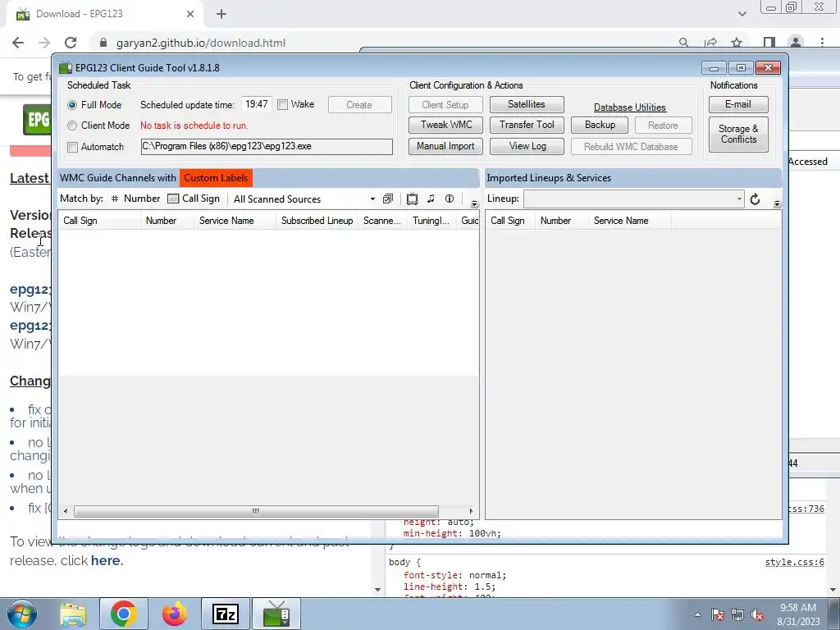Open Imported Lineups toolbar overflow arrow

tap(778, 203)
